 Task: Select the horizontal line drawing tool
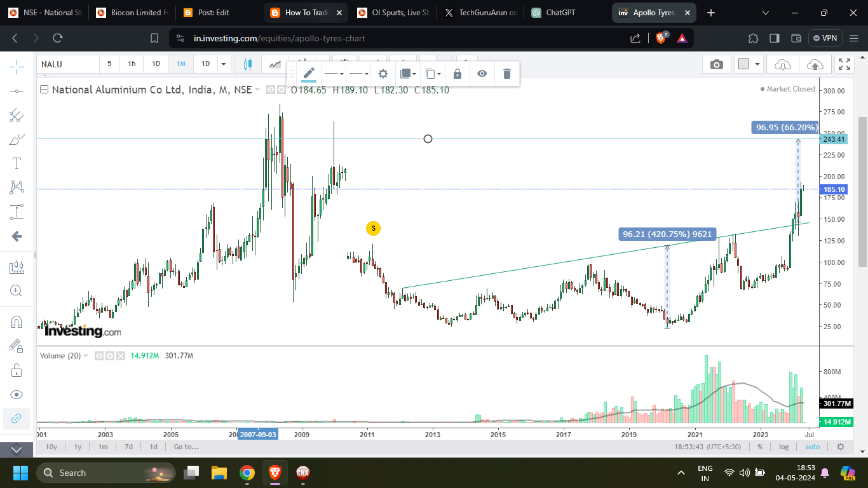tap(17, 91)
